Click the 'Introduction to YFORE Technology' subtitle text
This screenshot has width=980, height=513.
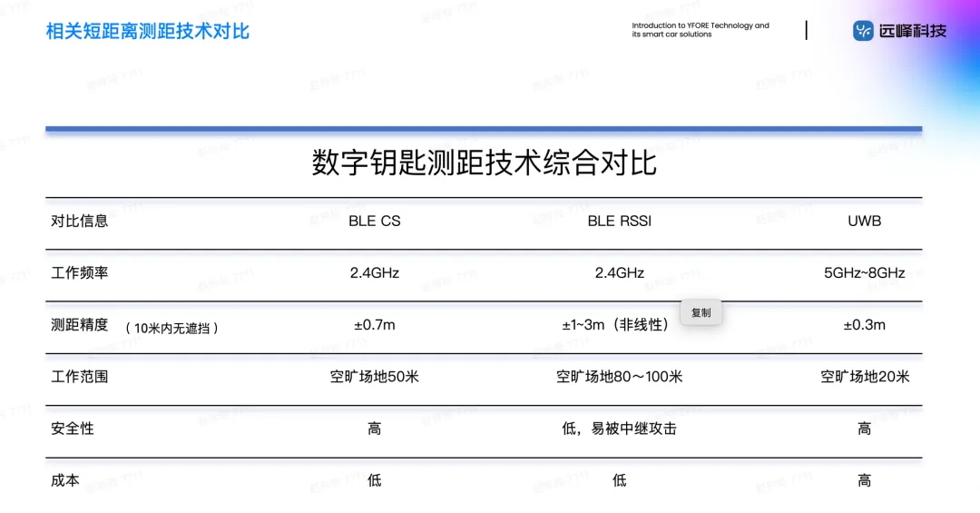[700, 30]
